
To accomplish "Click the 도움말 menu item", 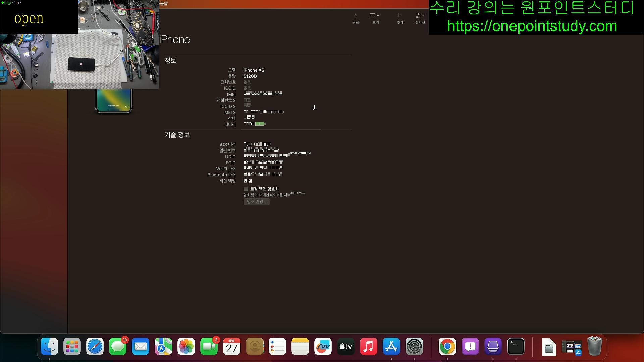I will tap(163, 3).
